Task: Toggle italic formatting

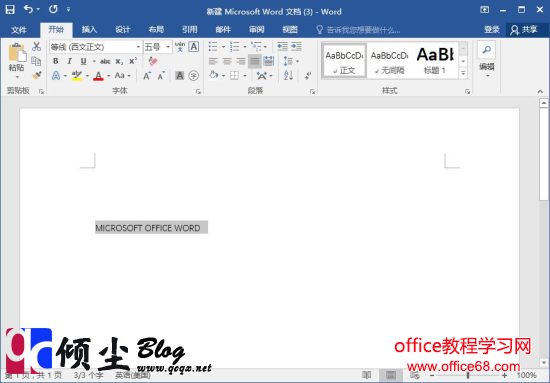Action: click(69, 61)
